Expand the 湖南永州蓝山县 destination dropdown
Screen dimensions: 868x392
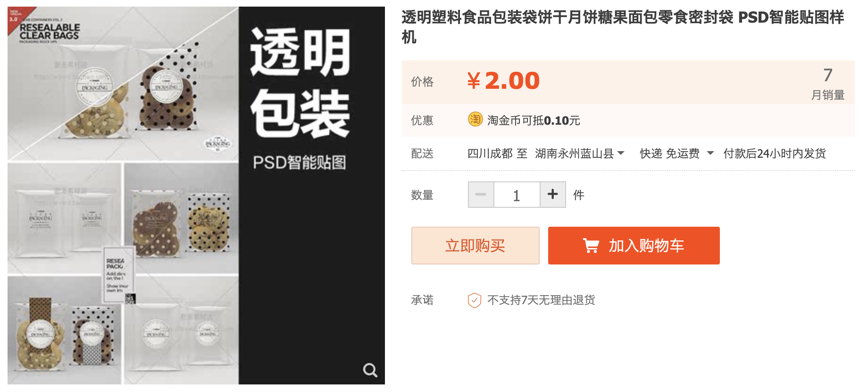pyautogui.click(x=579, y=153)
